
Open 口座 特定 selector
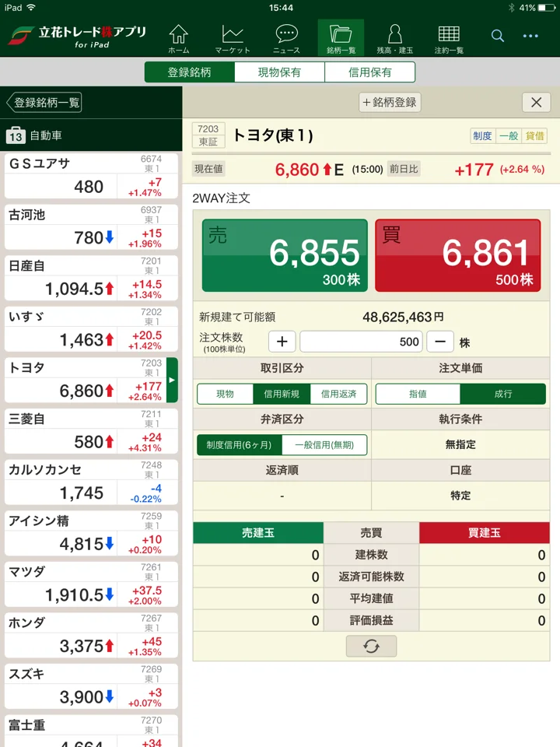coord(460,496)
